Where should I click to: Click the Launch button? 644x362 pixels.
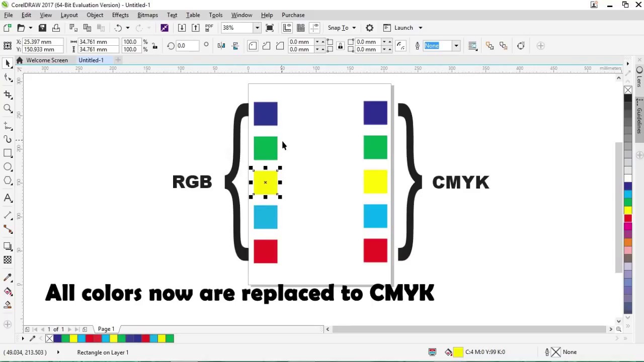(x=403, y=28)
